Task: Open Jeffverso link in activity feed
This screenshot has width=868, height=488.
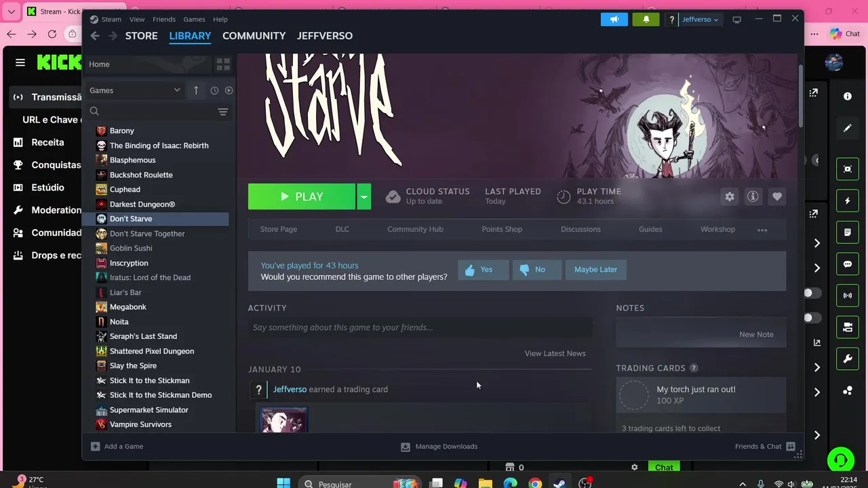Action: 290,389
